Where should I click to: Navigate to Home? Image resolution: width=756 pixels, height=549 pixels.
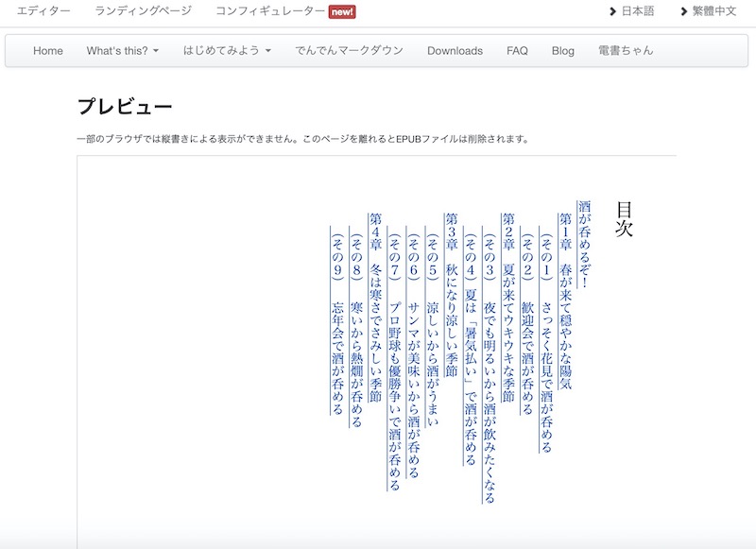pyautogui.click(x=48, y=51)
